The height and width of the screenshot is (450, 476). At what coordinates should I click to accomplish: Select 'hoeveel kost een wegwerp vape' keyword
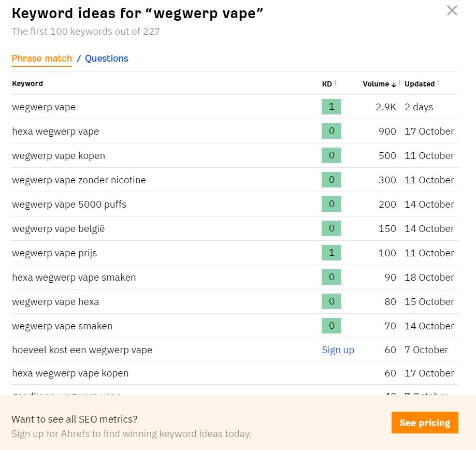[x=82, y=350]
